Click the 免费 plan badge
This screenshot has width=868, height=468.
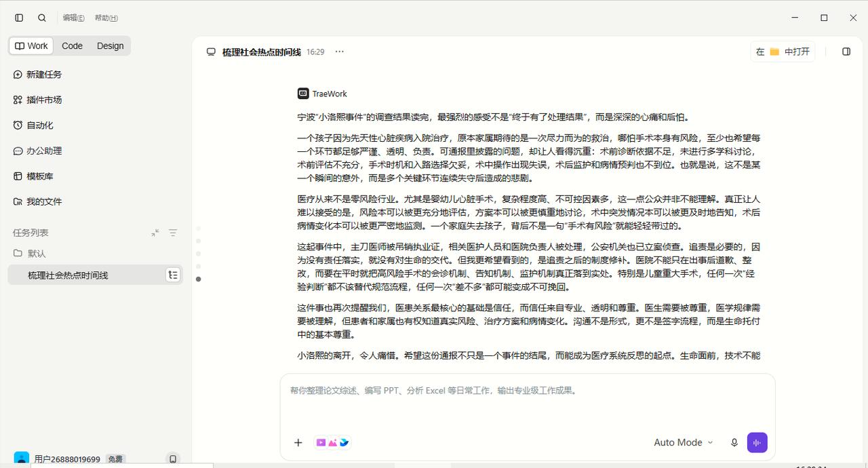tap(115, 459)
